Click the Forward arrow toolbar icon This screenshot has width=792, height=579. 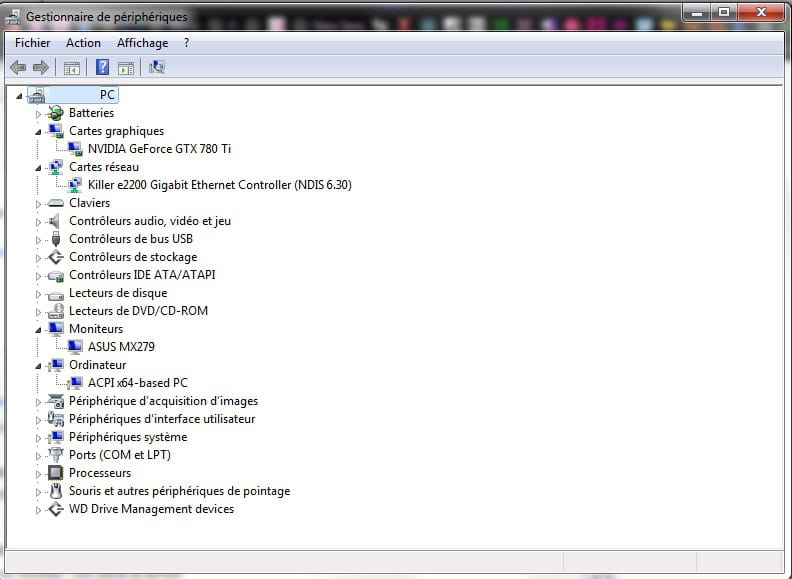[x=41, y=67]
